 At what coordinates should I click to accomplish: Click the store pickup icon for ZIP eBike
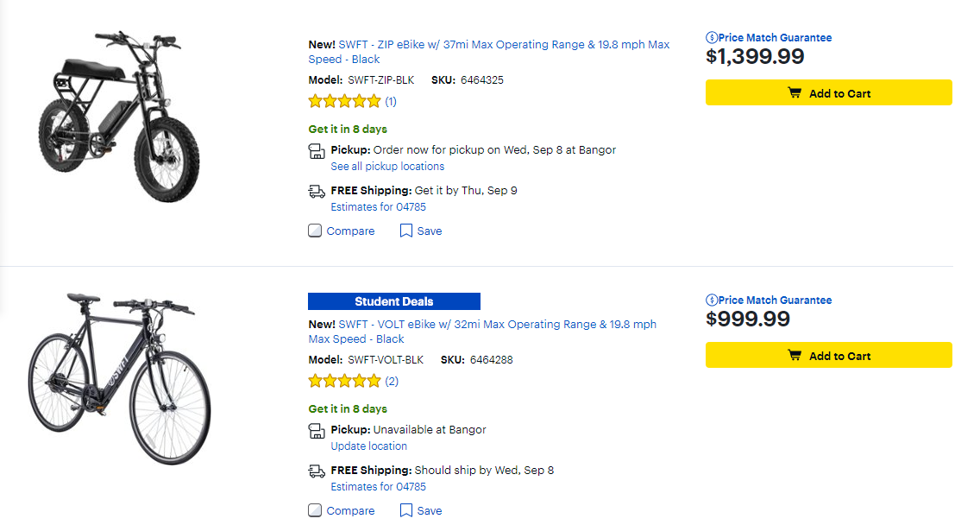coord(317,151)
